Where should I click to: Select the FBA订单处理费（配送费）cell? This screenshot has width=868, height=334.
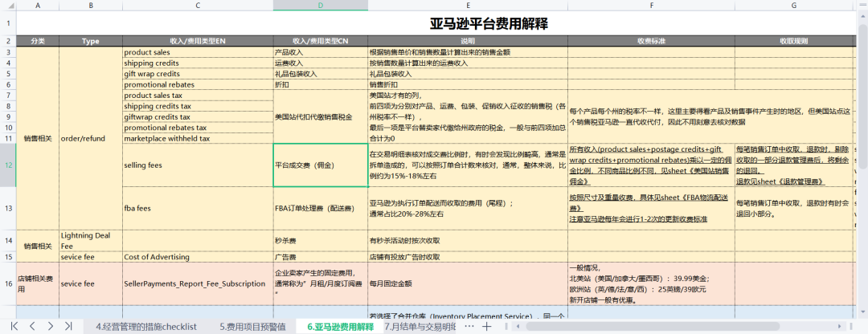point(321,209)
